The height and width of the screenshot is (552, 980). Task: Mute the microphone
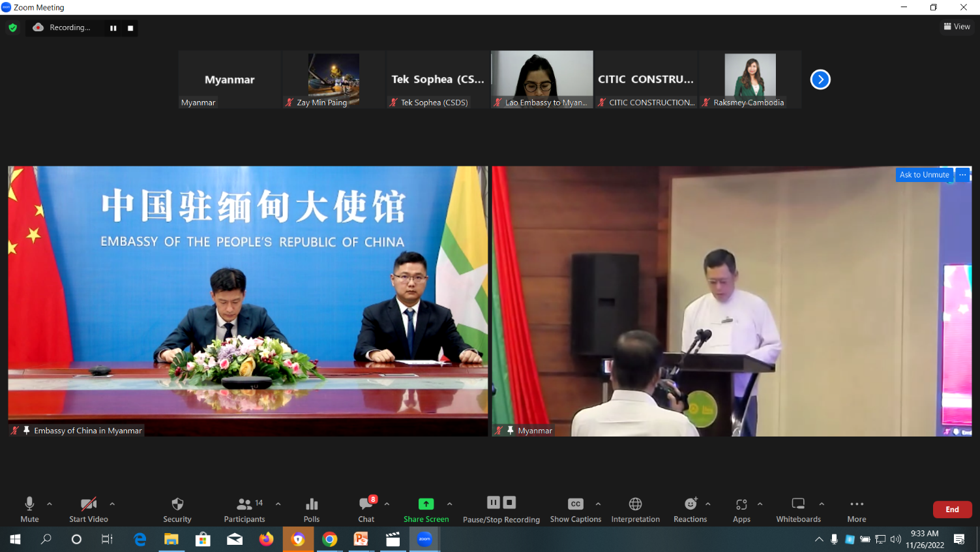(29, 510)
